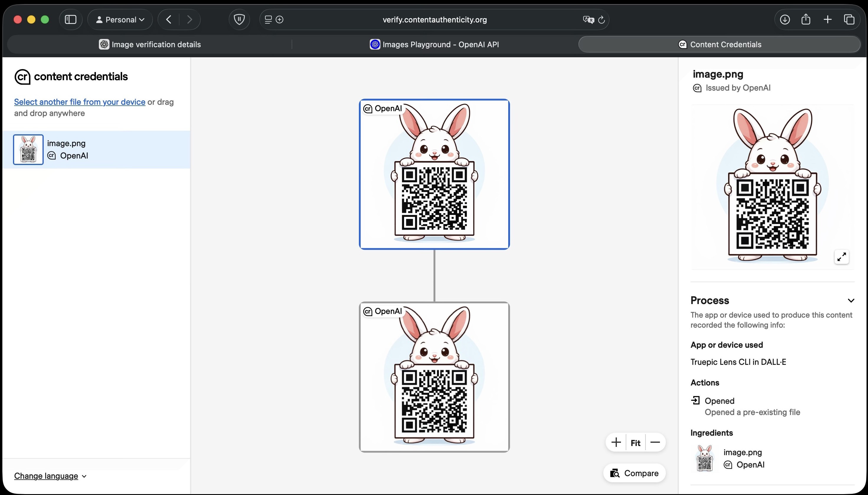Screen dimensions: 868x495
Task: Reload the page with refresh icon
Action: [x=601, y=20]
